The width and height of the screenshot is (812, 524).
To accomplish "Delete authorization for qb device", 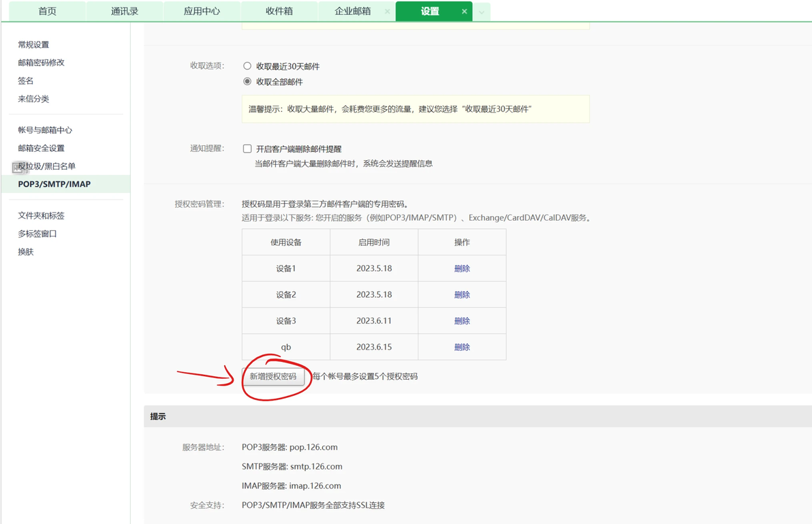I will coord(462,348).
